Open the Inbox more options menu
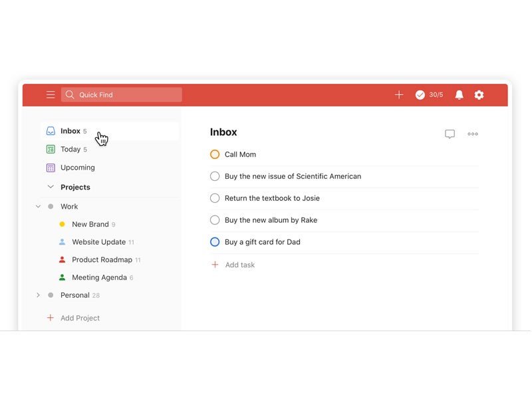532x399 pixels. point(473,134)
